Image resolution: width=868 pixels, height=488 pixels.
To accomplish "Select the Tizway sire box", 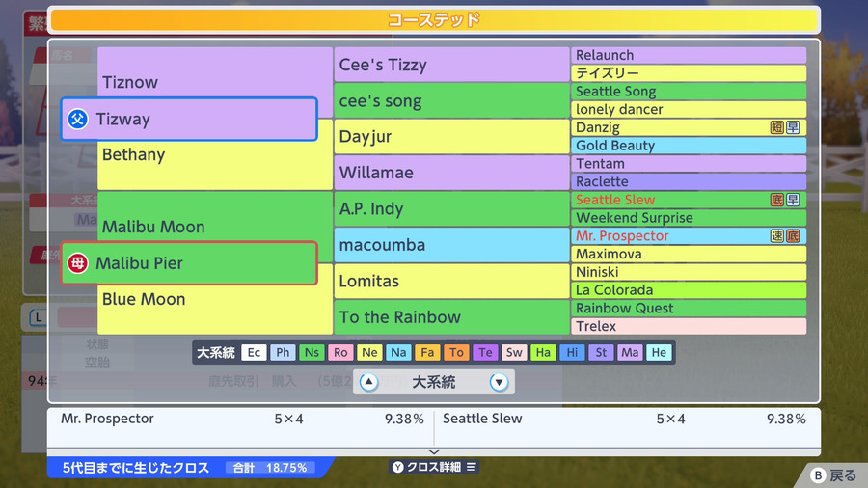I will point(189,119).
